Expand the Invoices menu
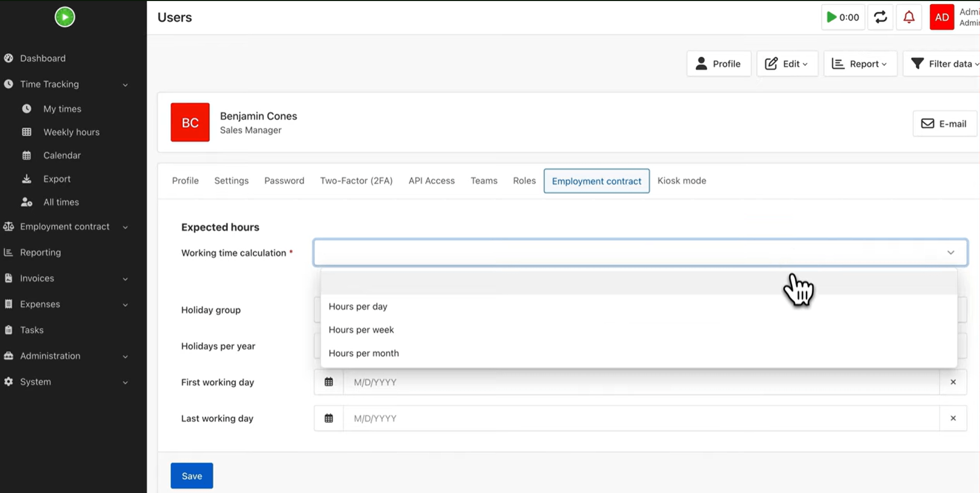The image size is (980, 493). [125, 279]
